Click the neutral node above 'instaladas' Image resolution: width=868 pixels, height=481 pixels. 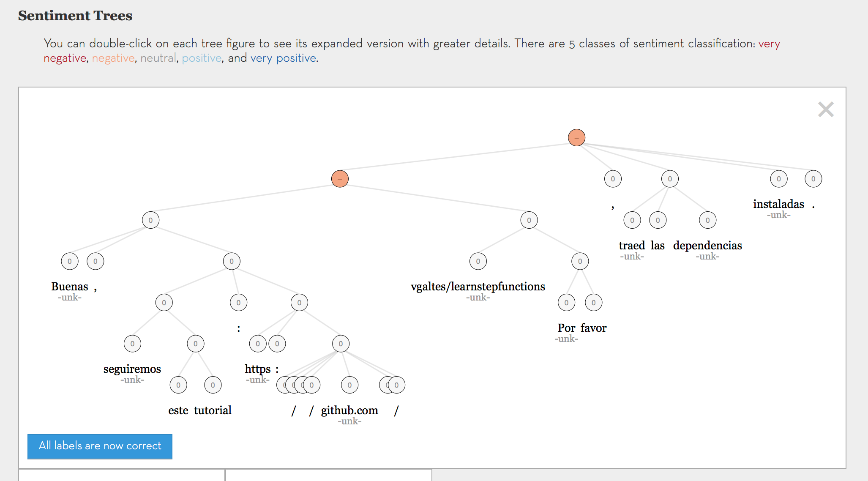pyautogui.click(x=778, y=179)
